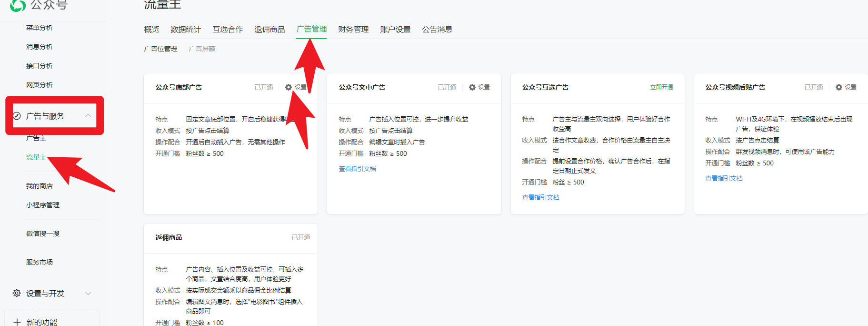This screenshot has width=868, height=326.
Task: Open the 公告消息 tab
Action: [437, 30]
